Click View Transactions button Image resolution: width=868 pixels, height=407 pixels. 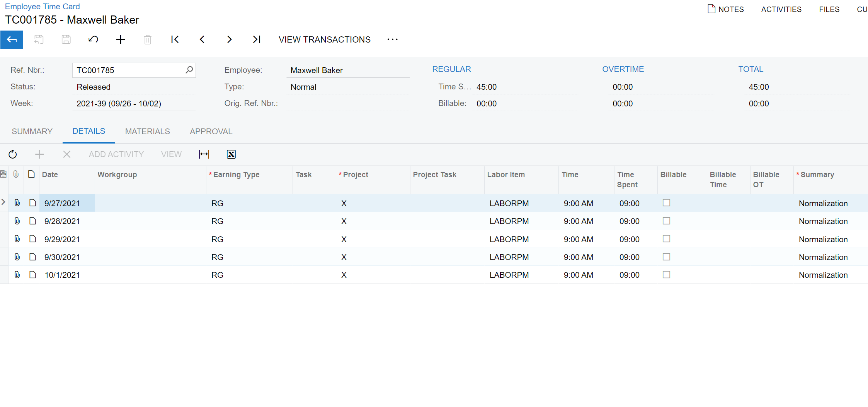coord(324,39)
